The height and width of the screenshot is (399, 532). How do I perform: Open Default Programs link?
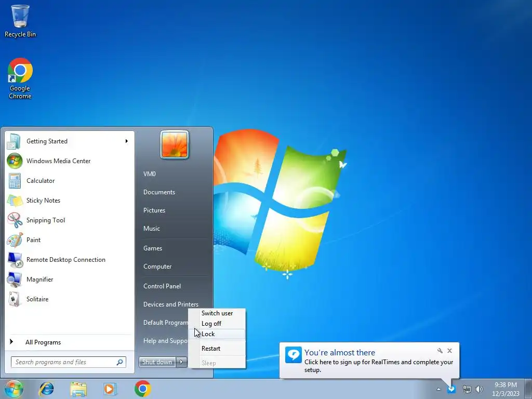tap(166, 323)
